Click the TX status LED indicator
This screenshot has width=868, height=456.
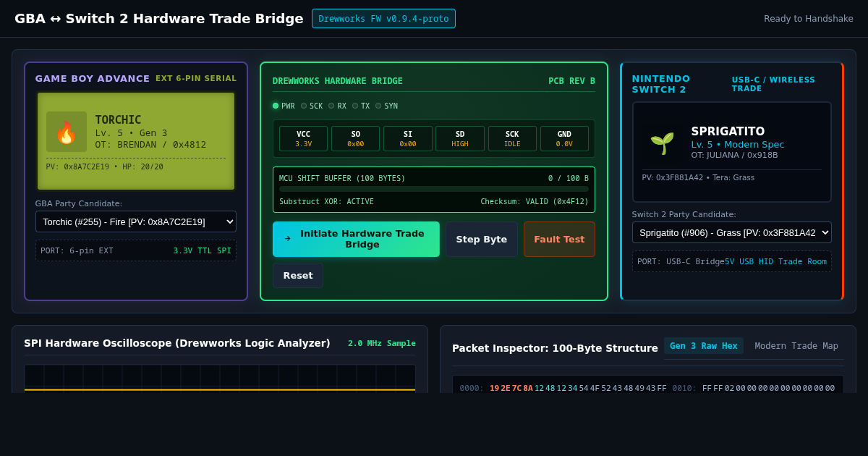coord(355,106)
